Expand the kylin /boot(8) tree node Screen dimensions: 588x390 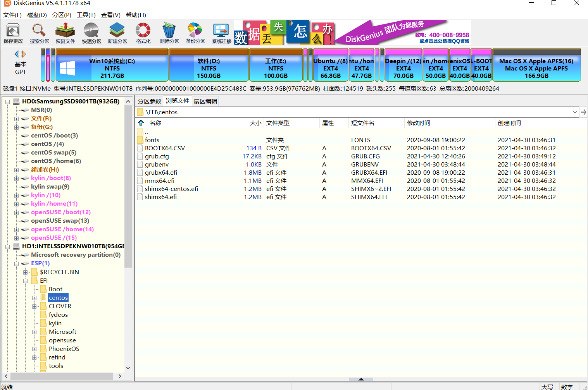point(16,178)
